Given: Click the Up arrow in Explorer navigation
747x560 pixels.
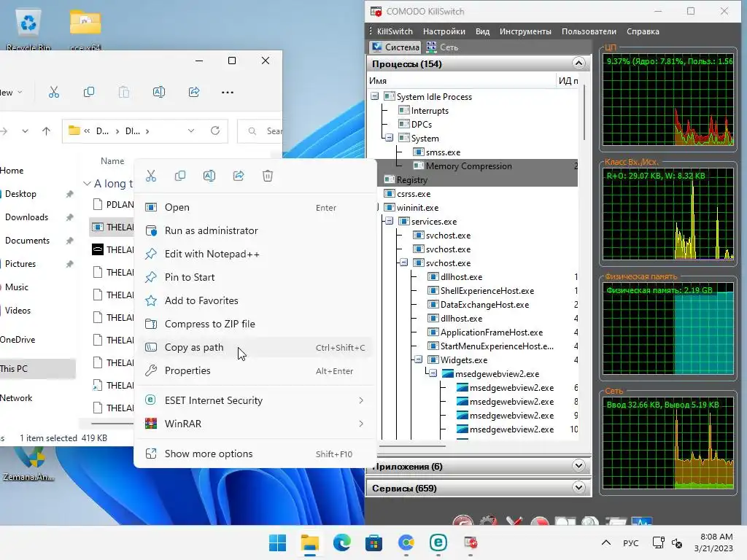Looking at the screenshot, I should (46, 131).
